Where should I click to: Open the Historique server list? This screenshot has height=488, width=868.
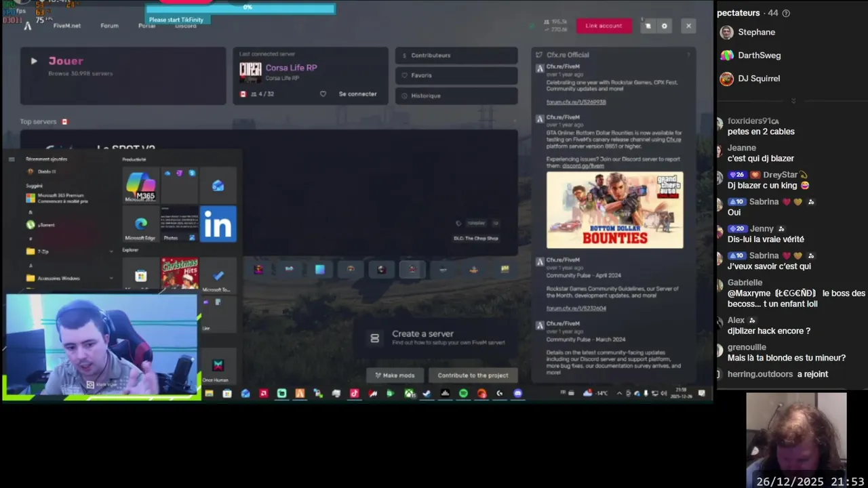click(x=456, y=96)
